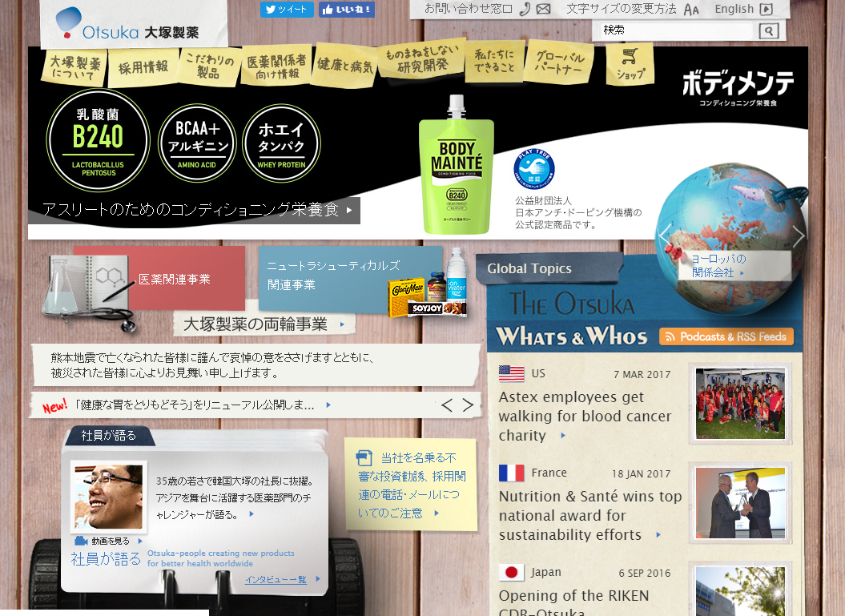Screen dimensions: 845x616
Task: Open the 当社を名乗る不審な投資勧誘 notice
Action: tap(412, 485)
